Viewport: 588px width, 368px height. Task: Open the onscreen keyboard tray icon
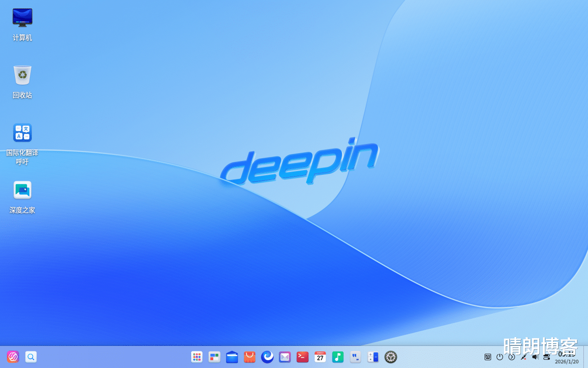pos(488,356)
